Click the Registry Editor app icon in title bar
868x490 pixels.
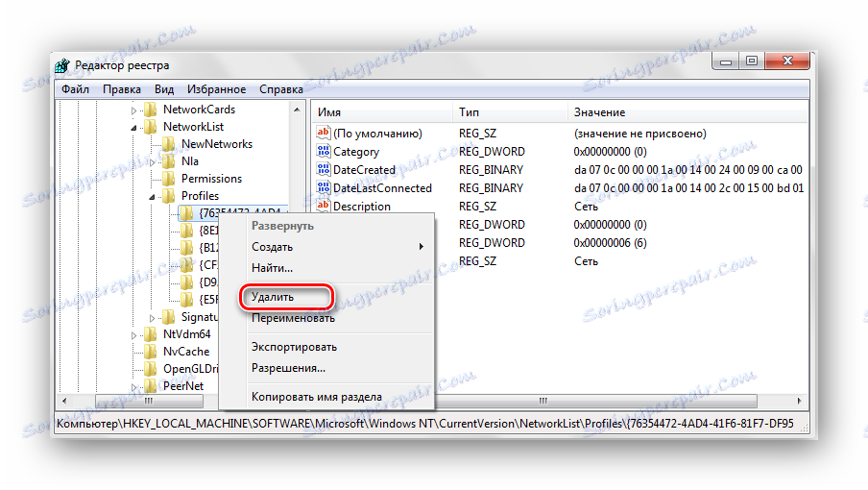point(62,65)
